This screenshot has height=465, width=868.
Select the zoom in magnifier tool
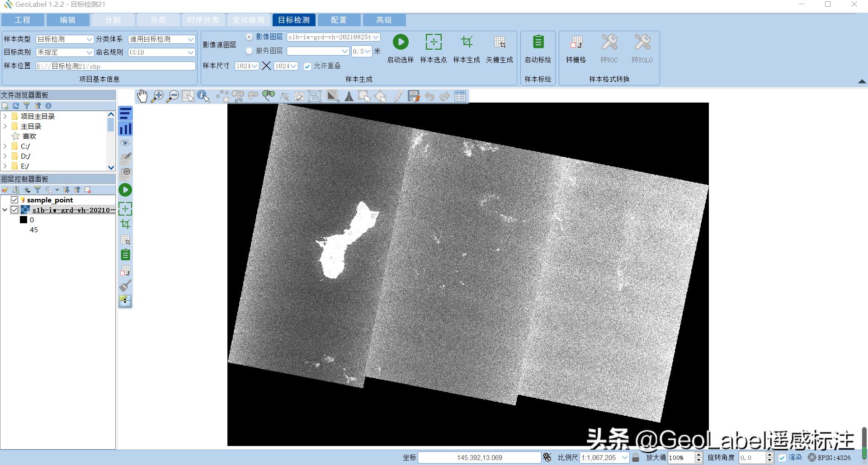coord(157,96)
